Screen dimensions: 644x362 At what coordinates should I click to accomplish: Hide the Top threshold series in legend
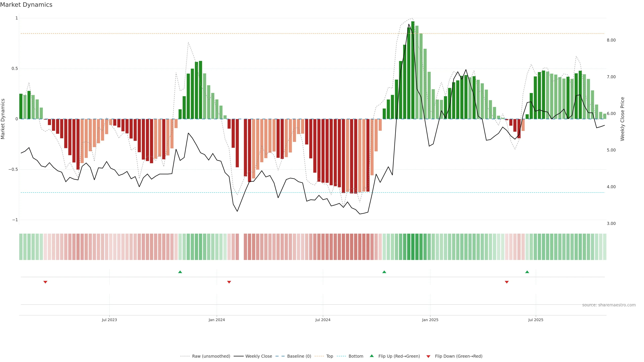tap(330, 356)
